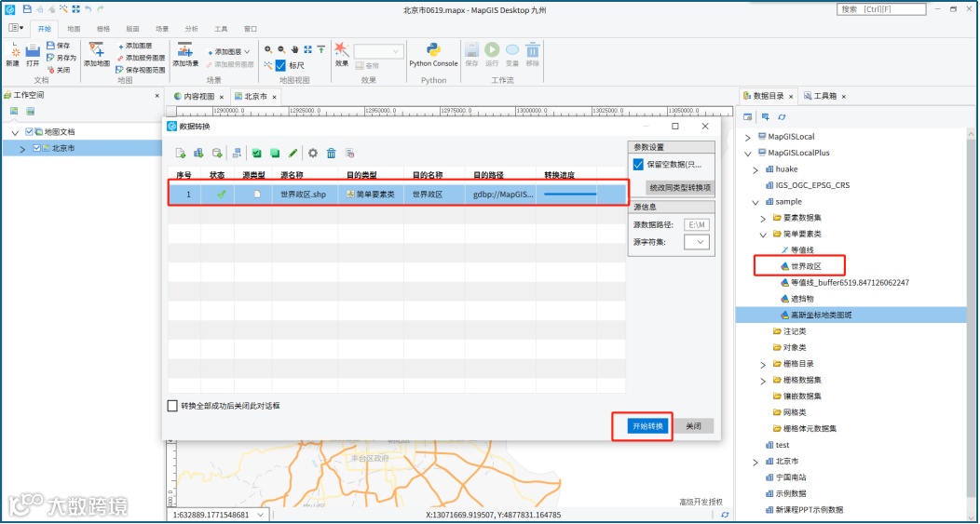Click the green pencil edit icon in 数据转换
980x524 pixels.
pyautogui.click(x=293, y=153)
